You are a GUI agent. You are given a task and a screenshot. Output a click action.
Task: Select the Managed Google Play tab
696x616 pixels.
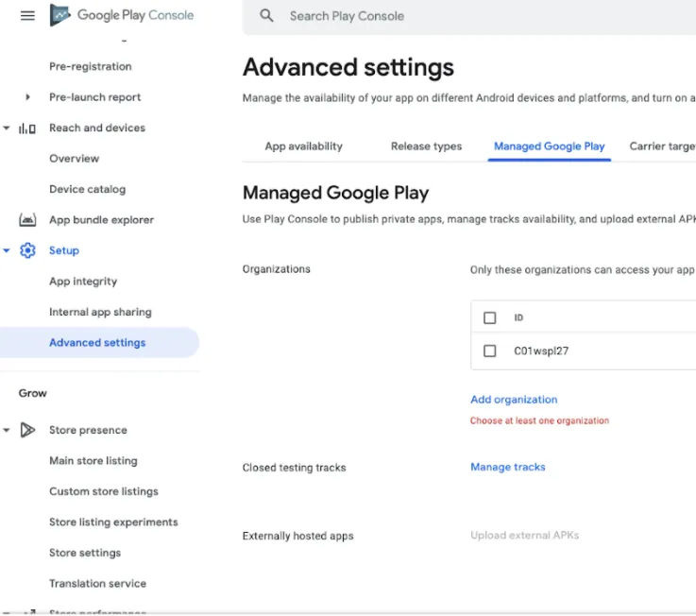tap(549, 146)
